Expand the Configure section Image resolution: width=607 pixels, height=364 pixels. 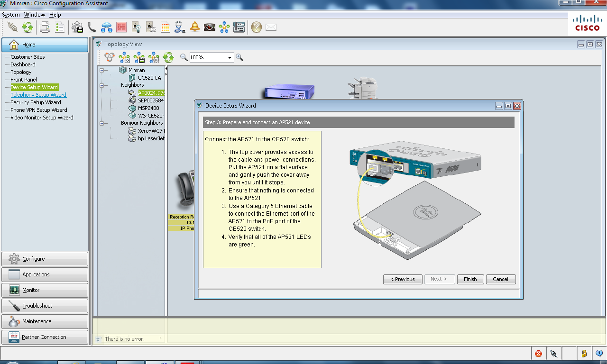pos(45,259)
